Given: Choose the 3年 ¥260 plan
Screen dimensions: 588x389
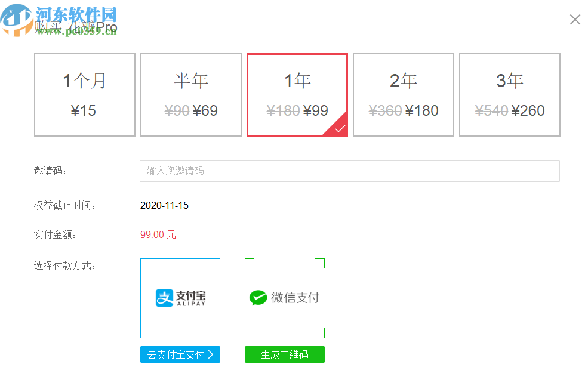Looking at the screenshot, I should point(510,95).
